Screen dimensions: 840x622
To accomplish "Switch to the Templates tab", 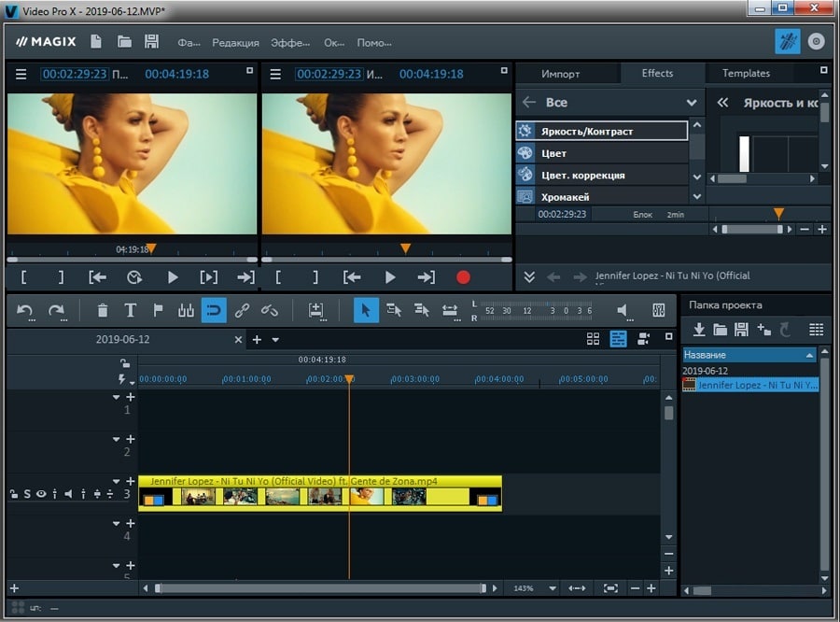I will [x=746, y=73].
